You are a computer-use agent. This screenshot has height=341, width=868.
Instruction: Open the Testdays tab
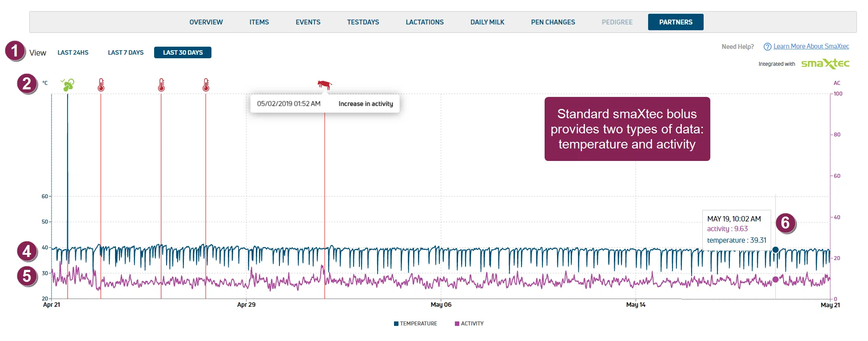(363, 22)
